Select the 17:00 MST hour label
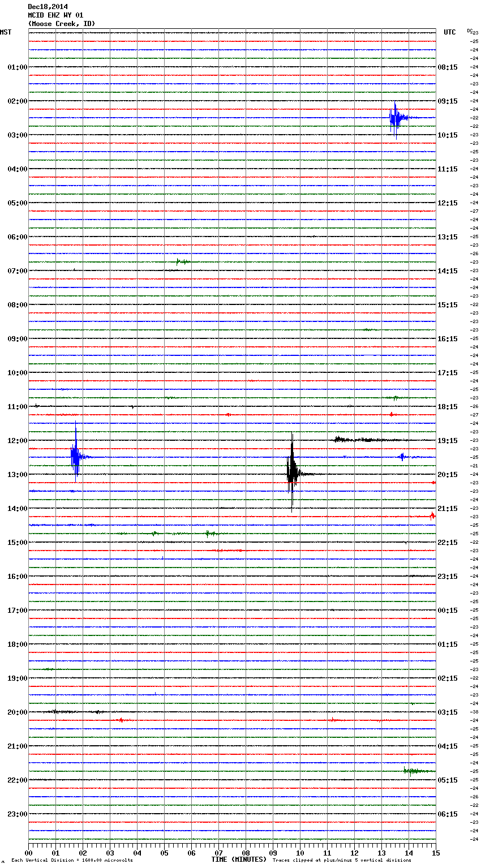 (17, 611)
